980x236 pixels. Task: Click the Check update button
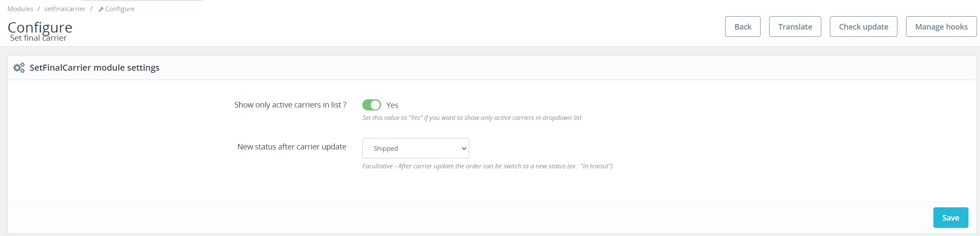[x=863, y=27]
